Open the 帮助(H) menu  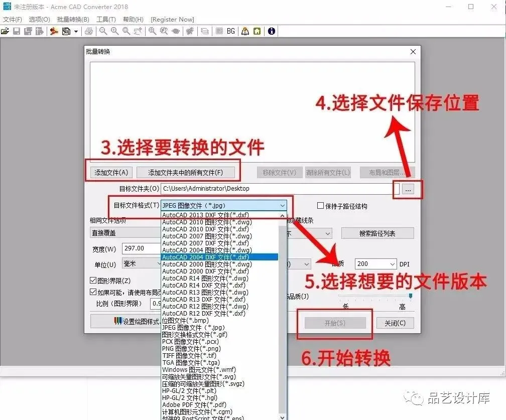(x=133, y=20)
